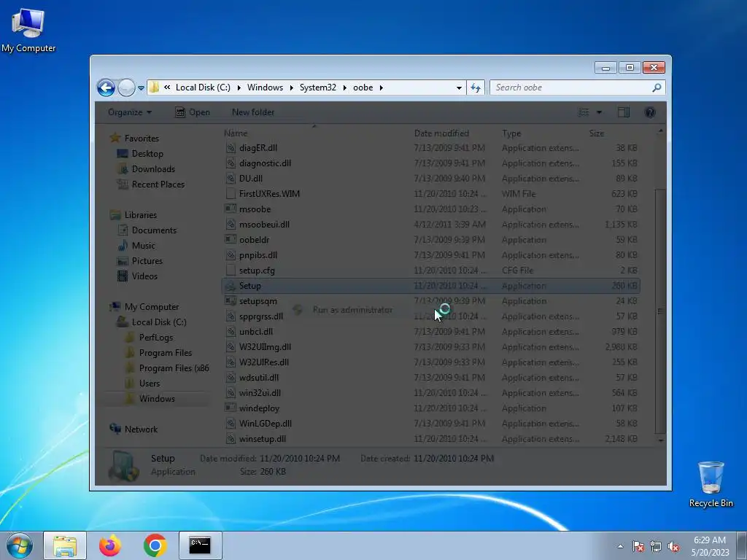
Task: Click the Explorer forward arrow button
Action: (x=126, y=87)
